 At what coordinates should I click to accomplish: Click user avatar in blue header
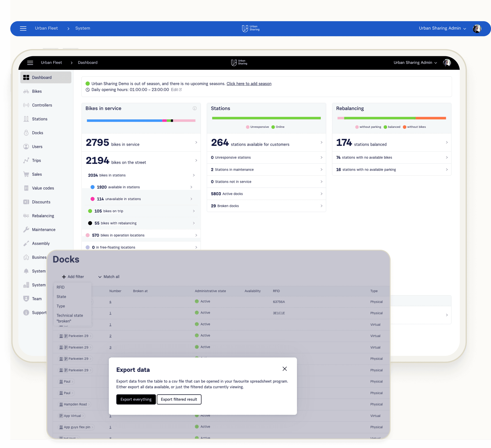pos(477,29)
